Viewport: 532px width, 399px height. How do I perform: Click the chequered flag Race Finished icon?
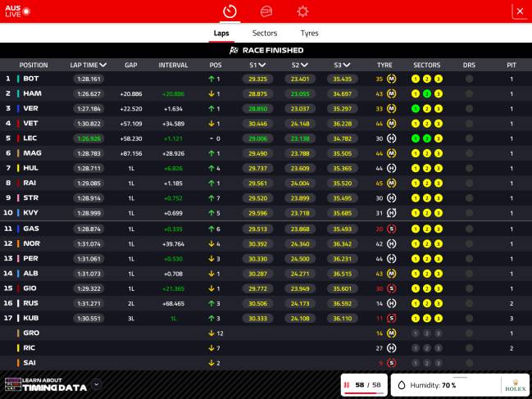click(234, 51)
